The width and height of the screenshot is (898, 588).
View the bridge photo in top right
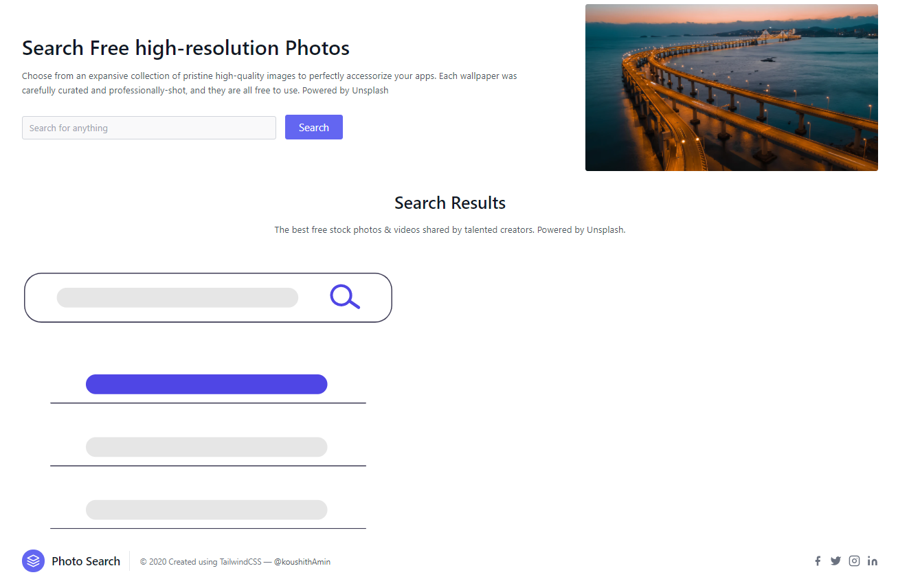[x=731, y=87]
